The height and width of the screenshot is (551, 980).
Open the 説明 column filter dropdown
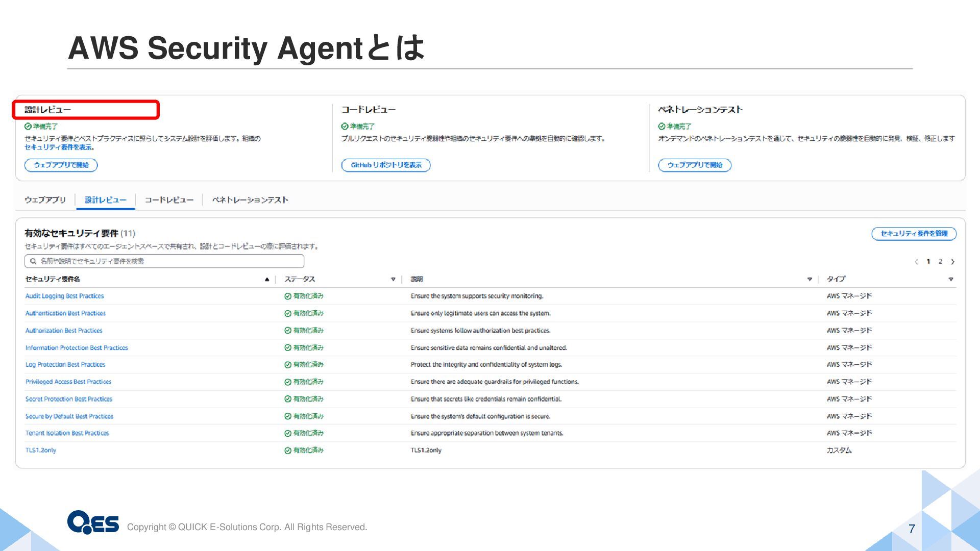tap(810, 279)
